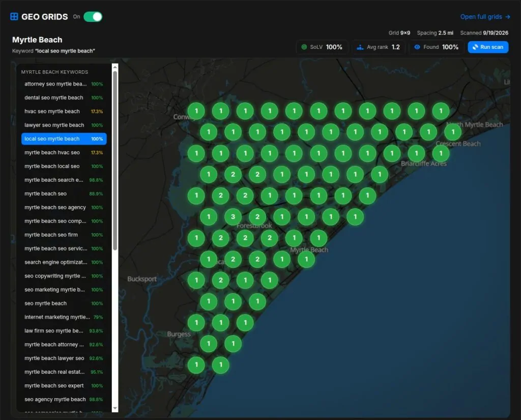
Task: Select keyword myrtle beach seo firm
Action: coord(64,235)
